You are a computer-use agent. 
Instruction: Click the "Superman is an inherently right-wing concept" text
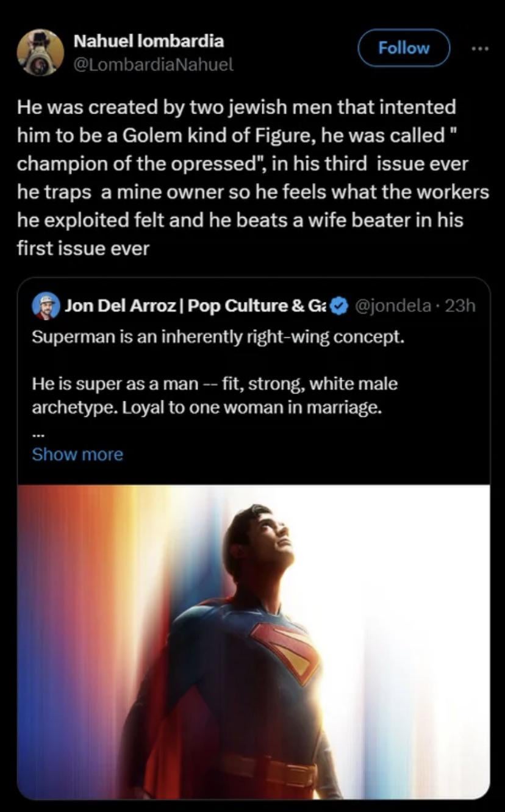click(x=218, y=337)
